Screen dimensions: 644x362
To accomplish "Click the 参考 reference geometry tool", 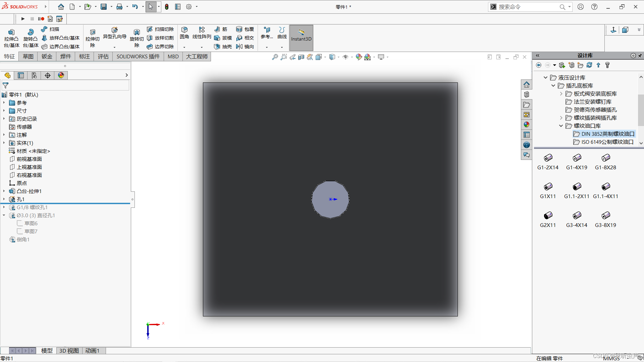I will (267, 33).
